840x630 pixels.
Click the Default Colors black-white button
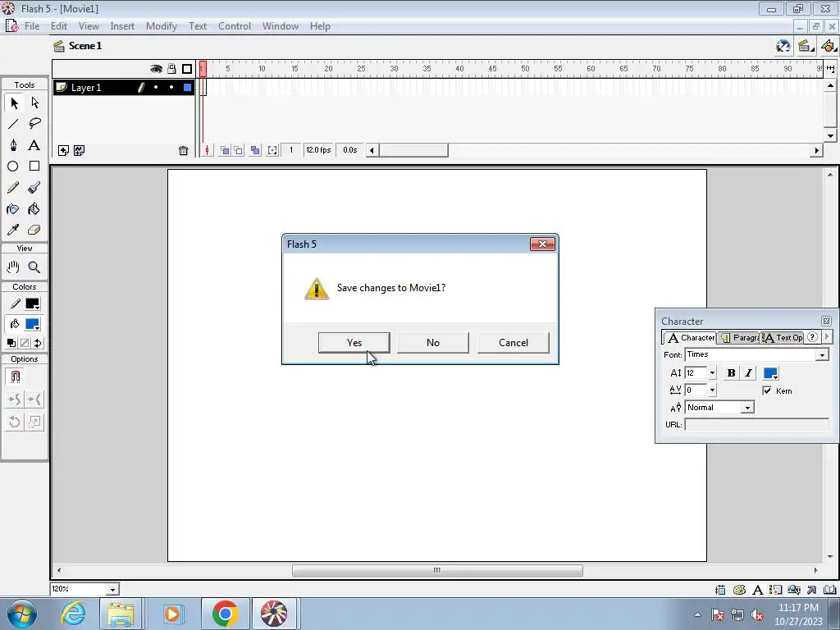click(x=11, y=343)
